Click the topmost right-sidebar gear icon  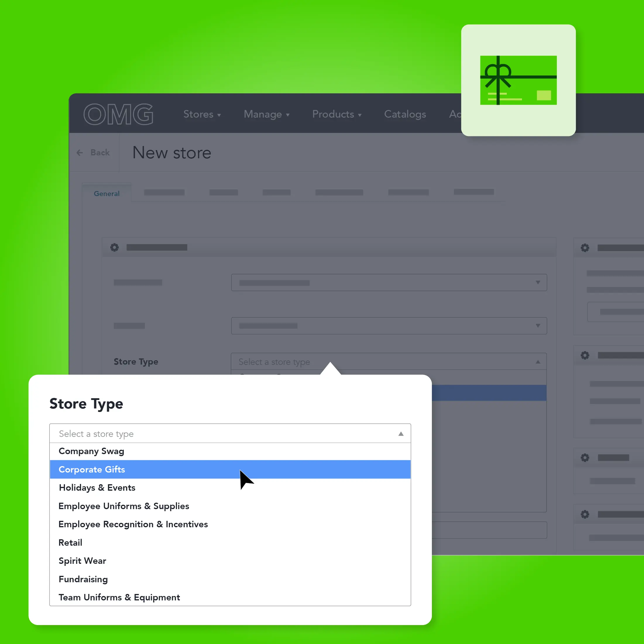click(585, 248)
